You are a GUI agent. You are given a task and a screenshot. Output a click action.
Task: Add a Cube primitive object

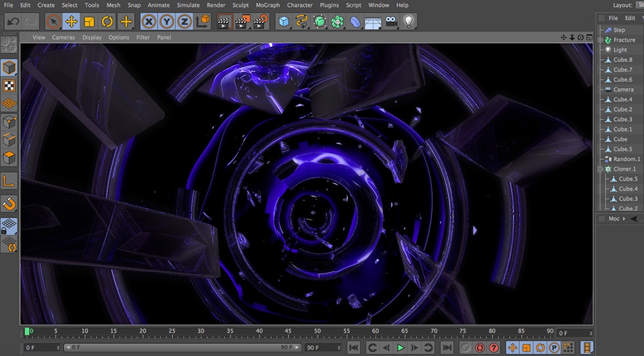click(x=284, y=21)
